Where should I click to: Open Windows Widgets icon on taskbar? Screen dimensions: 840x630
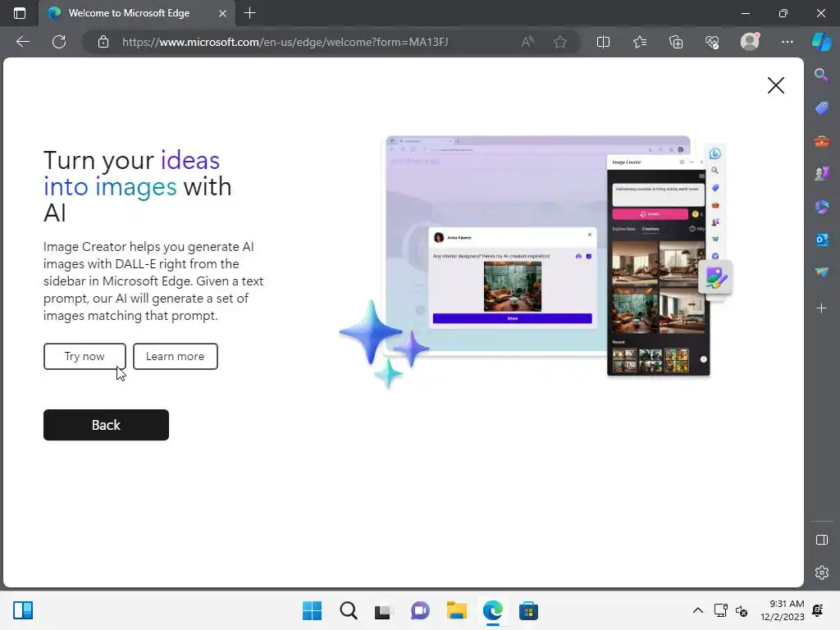point(23,610)
